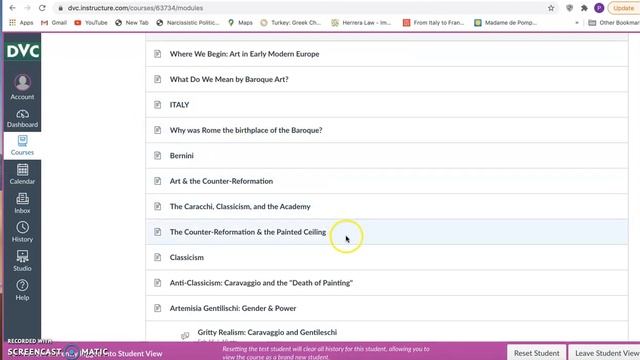Open Help in the sidebar
Screen dimensions: 640x360
click(x=22, y=290)
